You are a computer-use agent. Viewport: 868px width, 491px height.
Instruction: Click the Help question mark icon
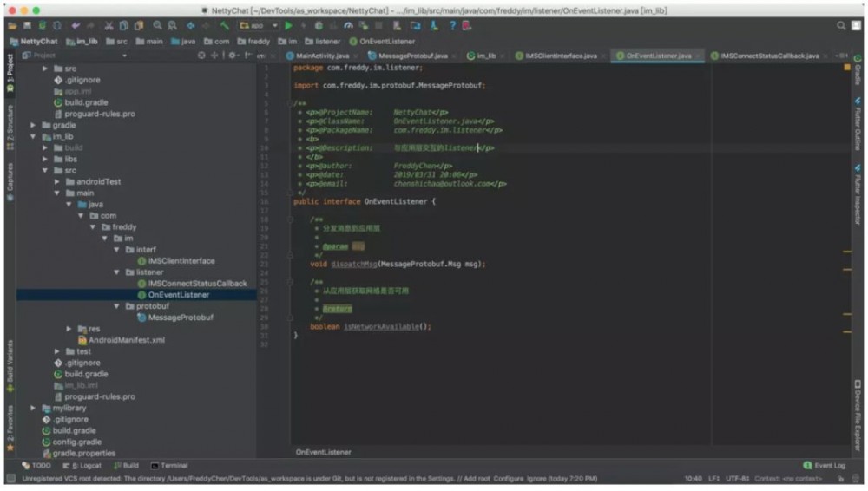coord(452,26)
